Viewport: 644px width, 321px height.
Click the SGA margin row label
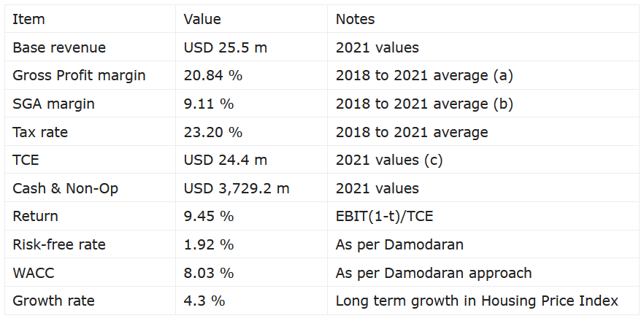tap(53, 104)
